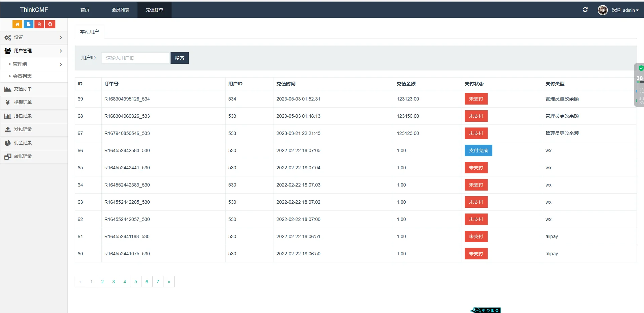Click the 搜索 search button
644x313 pixels.
tap(179, 58)
